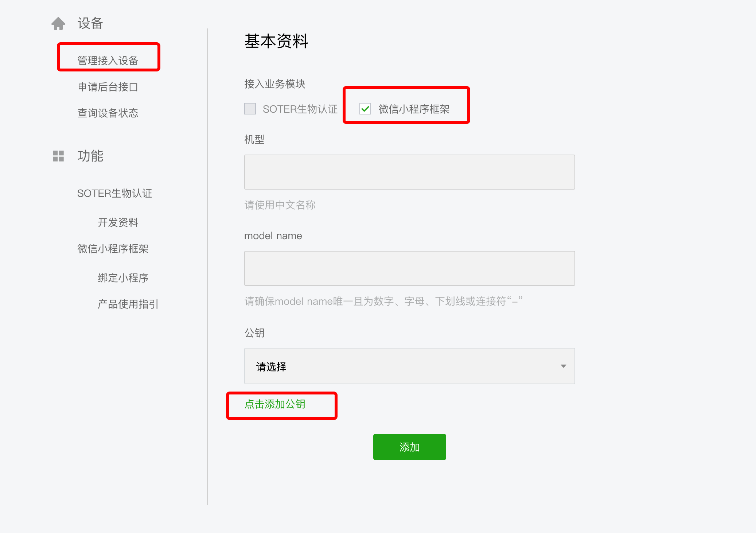756x533 pixels.
Task: Go to 申请后台接口 menu item
Action: [108, 87]
